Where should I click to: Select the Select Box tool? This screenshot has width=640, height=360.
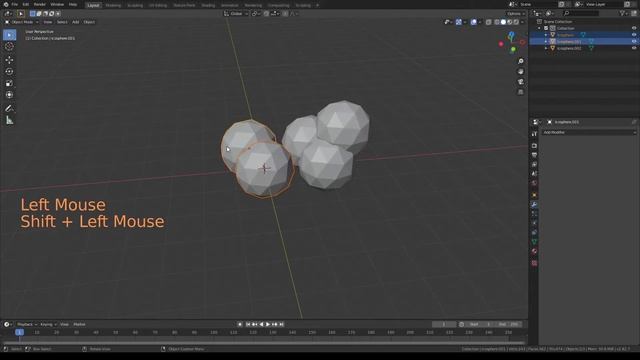click(9, 35)
